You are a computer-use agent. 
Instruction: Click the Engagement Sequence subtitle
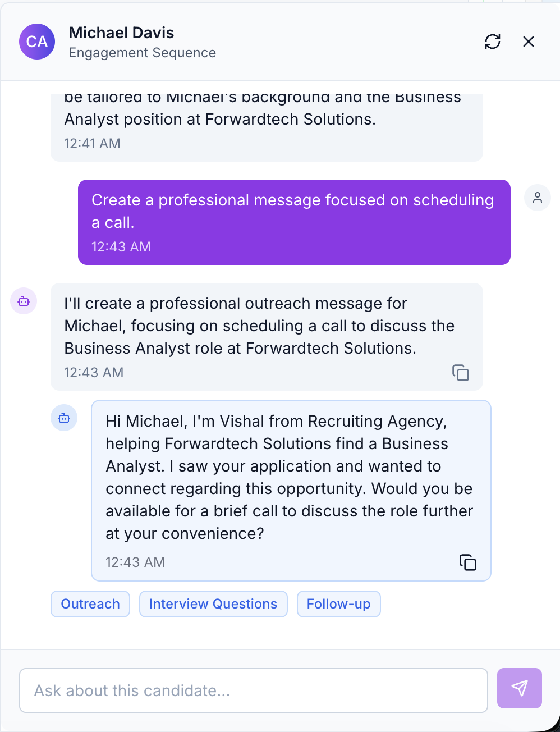tap(142, 52)
